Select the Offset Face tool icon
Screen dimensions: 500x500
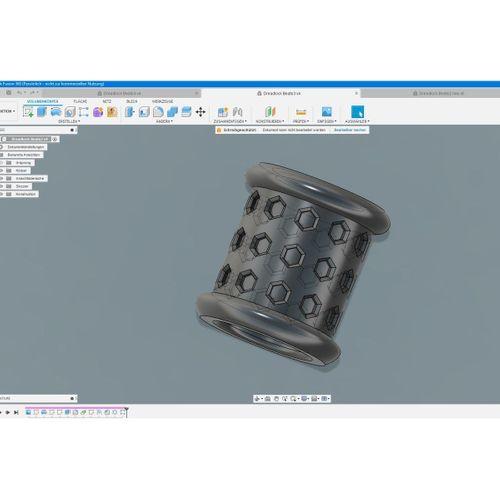[x=186, y=112]
